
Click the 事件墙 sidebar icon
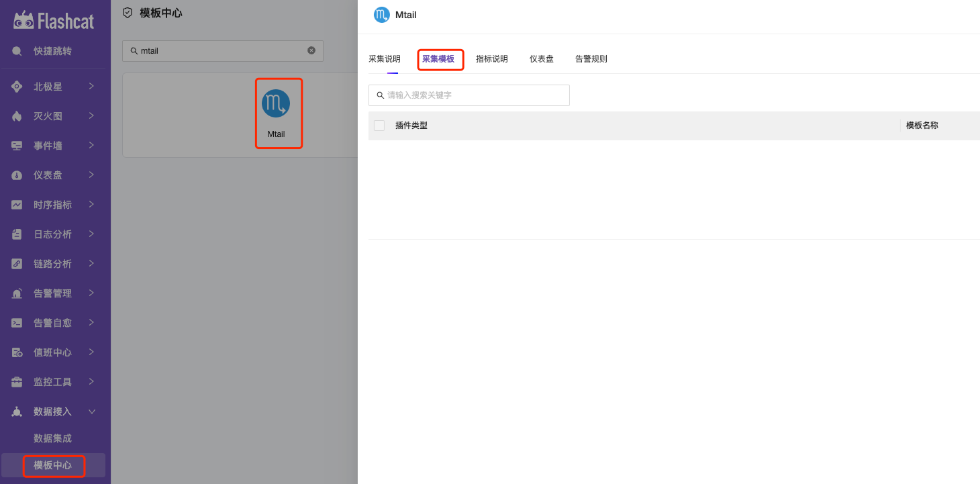point(17,146)
